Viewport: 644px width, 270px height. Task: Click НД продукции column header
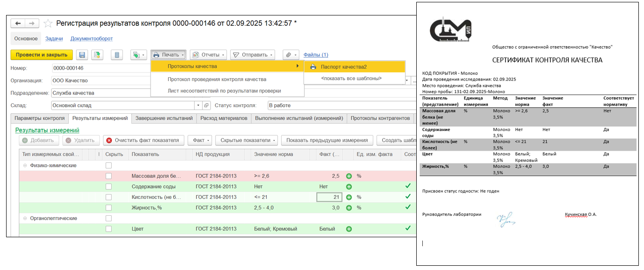click(221, 154)
